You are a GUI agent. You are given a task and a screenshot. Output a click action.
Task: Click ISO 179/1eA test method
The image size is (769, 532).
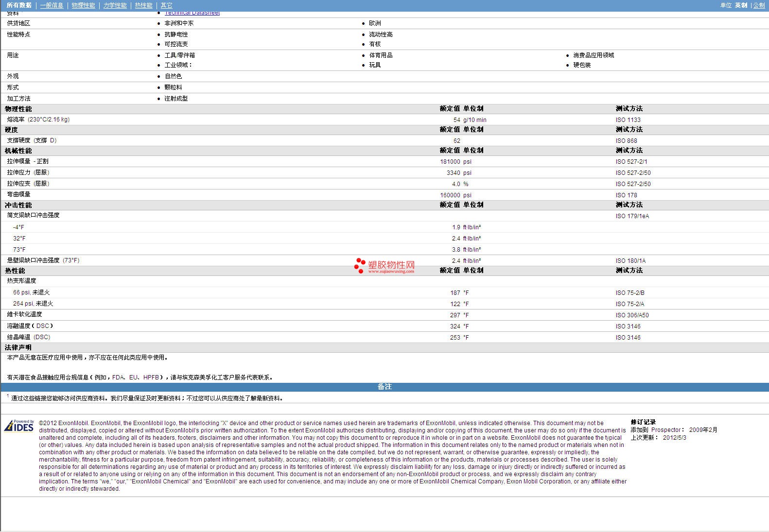[632, 216]
